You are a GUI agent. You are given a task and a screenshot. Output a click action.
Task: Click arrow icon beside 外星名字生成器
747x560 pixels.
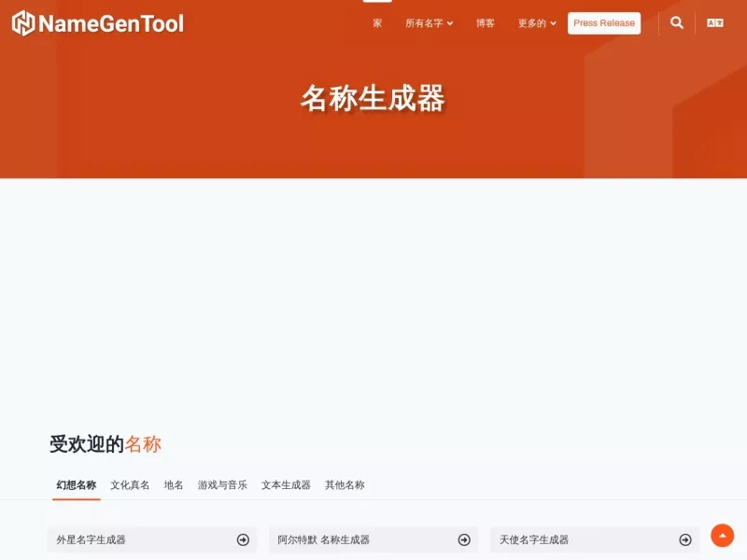click(243, 539)
